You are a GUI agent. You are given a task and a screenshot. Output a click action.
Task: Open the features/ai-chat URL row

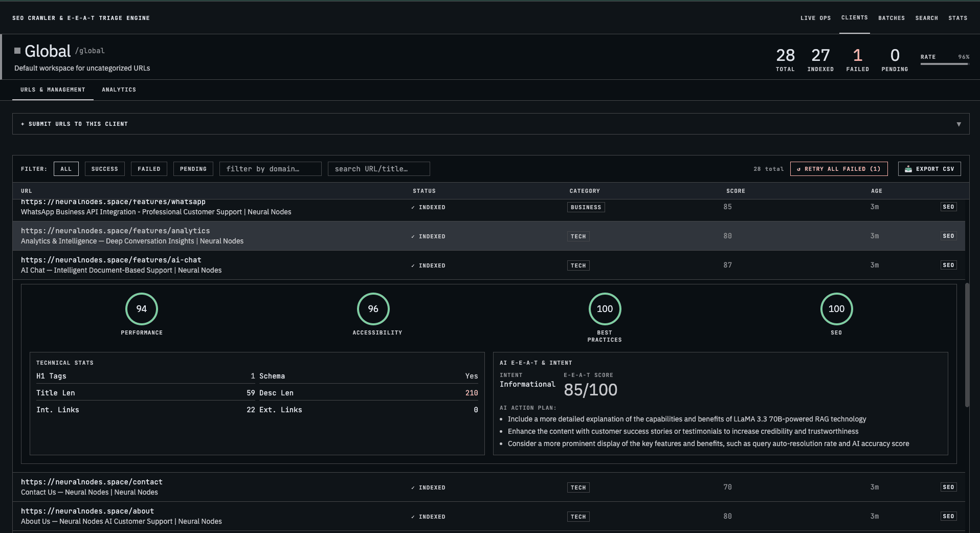pyautogui.click(x=488, y=265)
